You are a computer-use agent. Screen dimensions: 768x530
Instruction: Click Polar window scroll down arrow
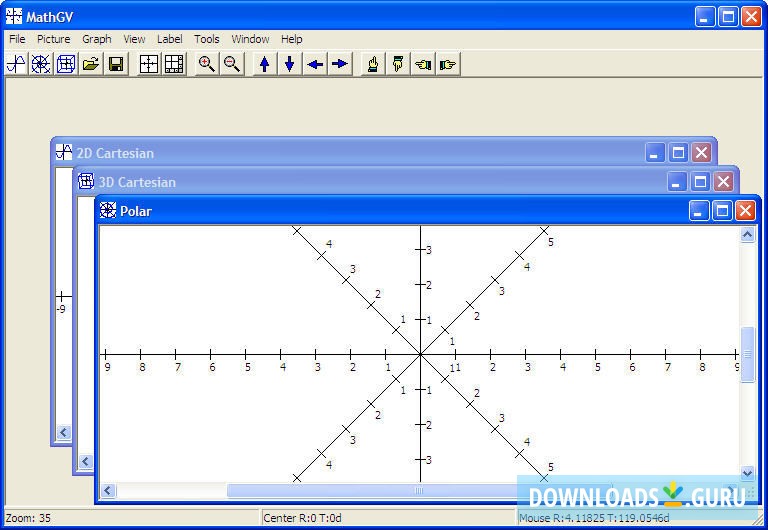coord(747,473)
